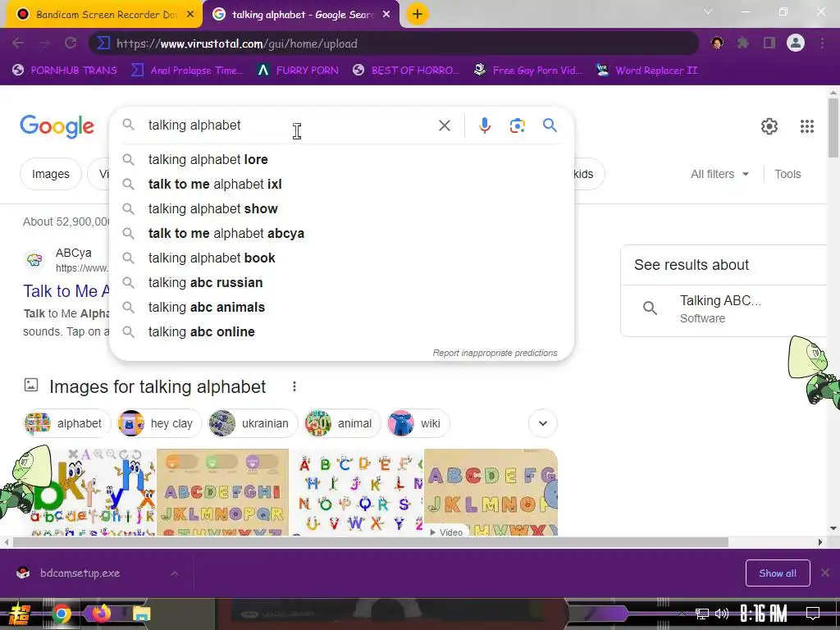Click the taskbar clock showing 8:16 AM
840x630 pixels.
pos(764,614)
